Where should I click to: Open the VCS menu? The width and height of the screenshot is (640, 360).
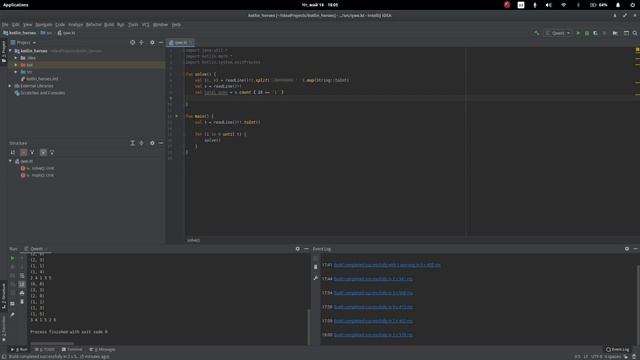click(x=146, y=24)
